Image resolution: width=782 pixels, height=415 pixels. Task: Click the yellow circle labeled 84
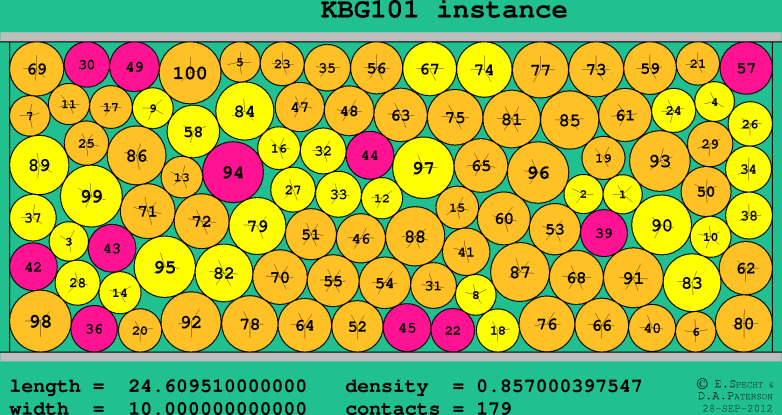245,111
